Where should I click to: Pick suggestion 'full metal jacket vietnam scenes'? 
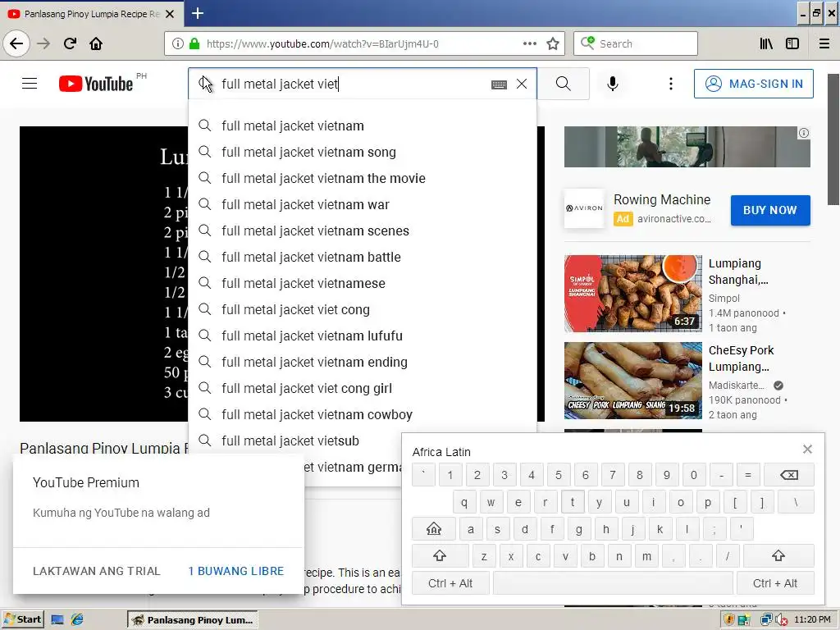(362, 231)
